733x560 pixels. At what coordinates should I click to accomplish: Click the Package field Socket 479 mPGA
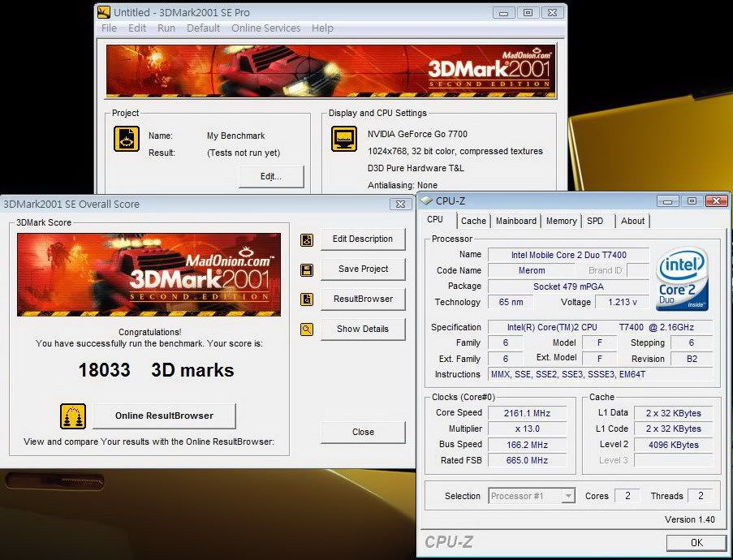tap(568, 286)
